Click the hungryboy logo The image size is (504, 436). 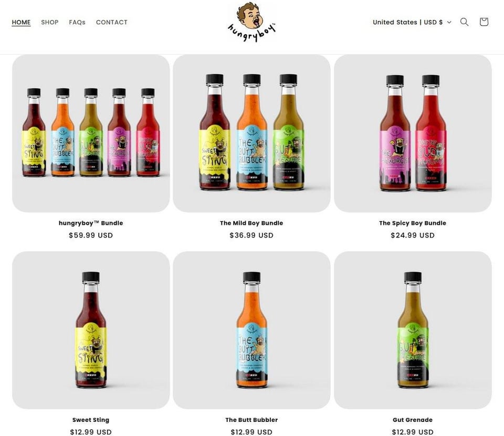pos(251,22)
